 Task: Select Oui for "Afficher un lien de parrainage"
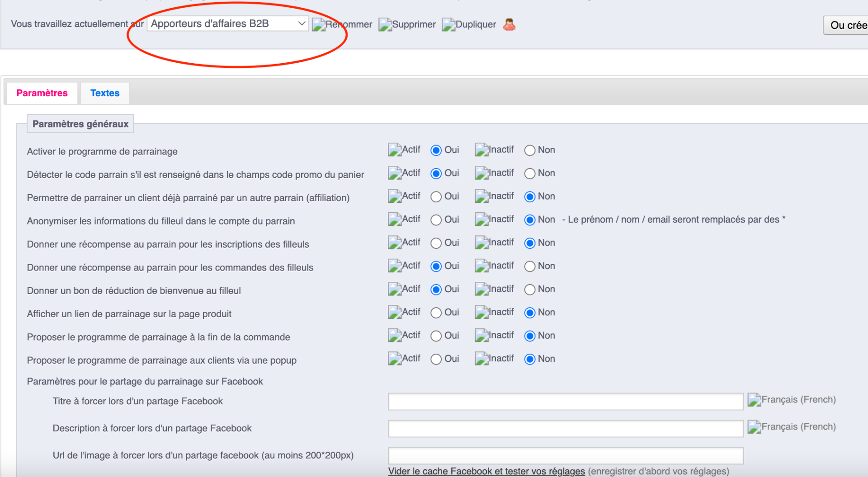point(436,313)
